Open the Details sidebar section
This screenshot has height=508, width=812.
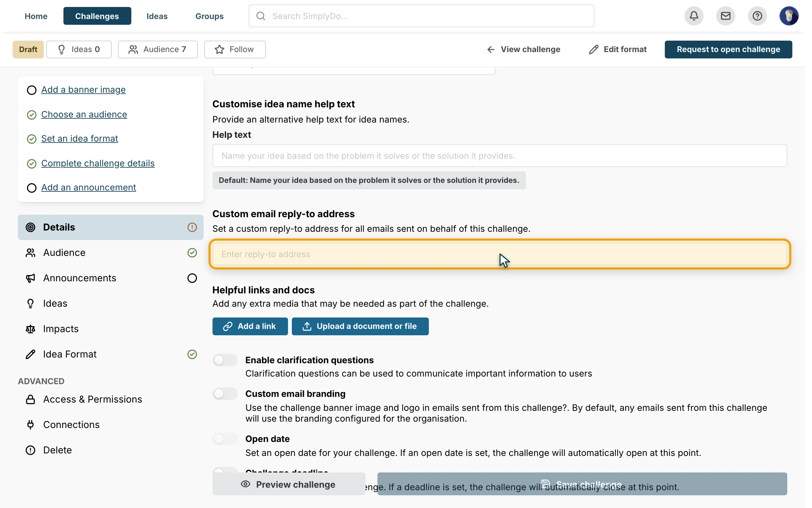click(x=110, y=227)
